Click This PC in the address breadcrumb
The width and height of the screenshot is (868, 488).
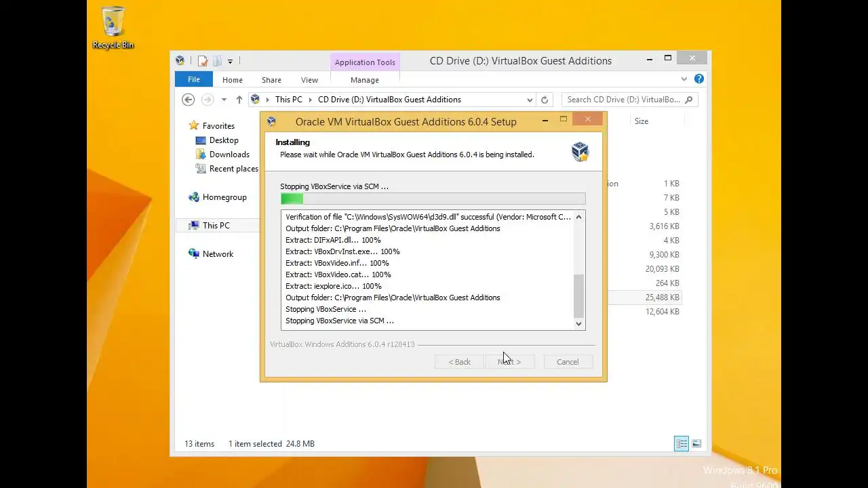tap(289, 100)
